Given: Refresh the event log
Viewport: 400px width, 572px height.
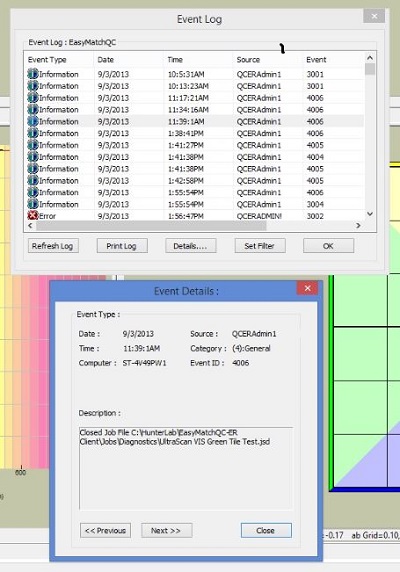Looking at the screenshot, I should coord(53,246).
